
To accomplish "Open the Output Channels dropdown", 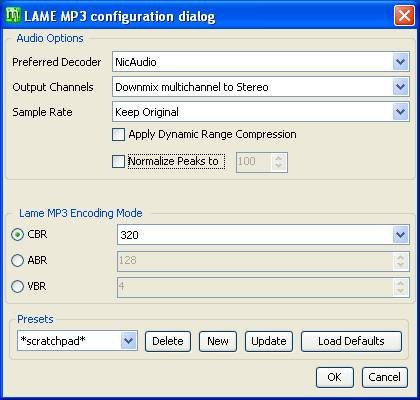I will click(400, 87).
